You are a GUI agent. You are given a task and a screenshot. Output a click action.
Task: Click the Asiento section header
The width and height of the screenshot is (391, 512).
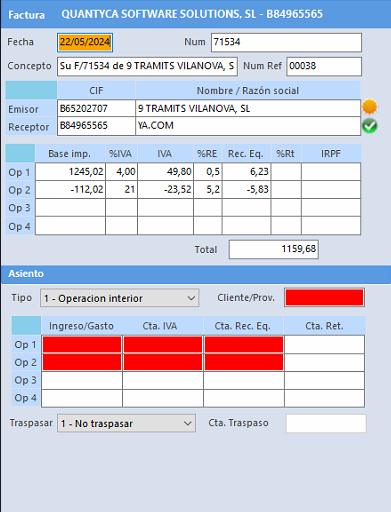tap(195, 274)
